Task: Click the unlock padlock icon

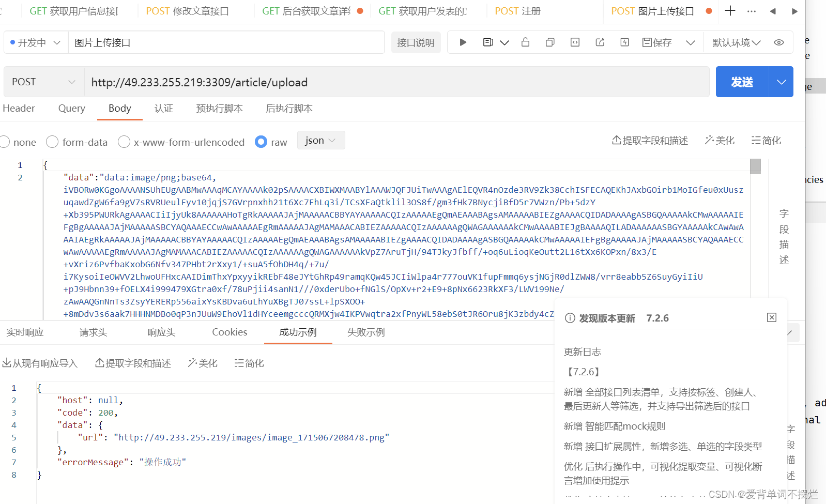Action: [x=525, y=42]
